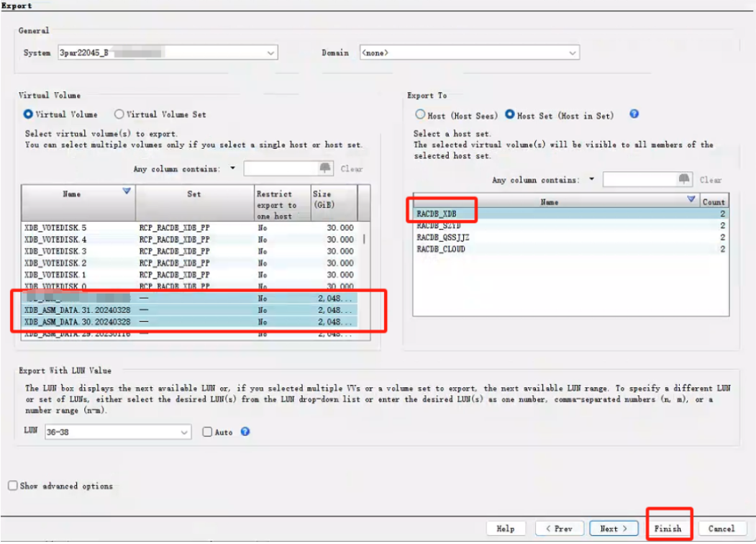Select volume XDB_ASM_DATA.31.20240328
The width and height of the screenshot is (756, 544).
point(189,310)
